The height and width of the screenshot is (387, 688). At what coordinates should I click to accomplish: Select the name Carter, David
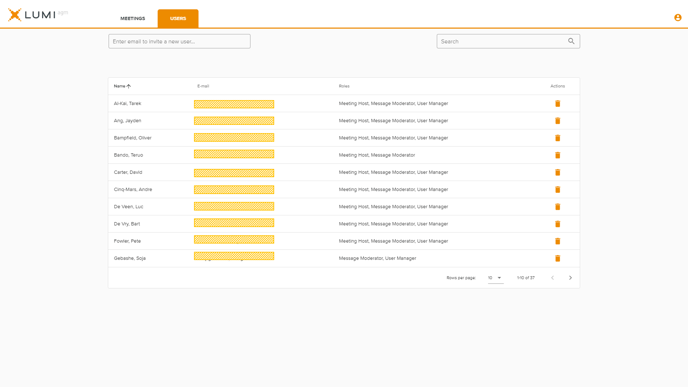(128, 172)
